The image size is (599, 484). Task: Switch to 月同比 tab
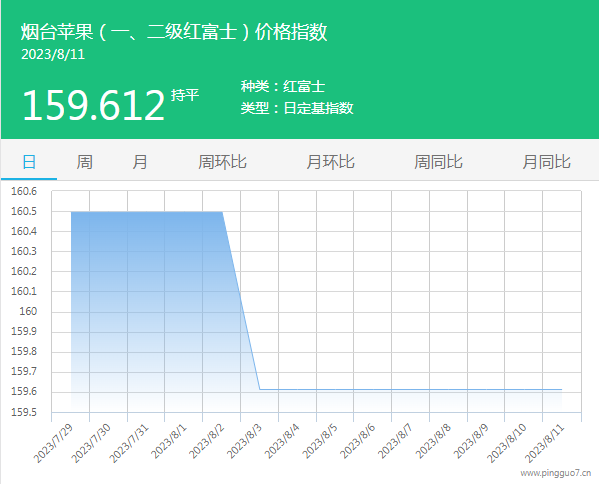point(547,162)
